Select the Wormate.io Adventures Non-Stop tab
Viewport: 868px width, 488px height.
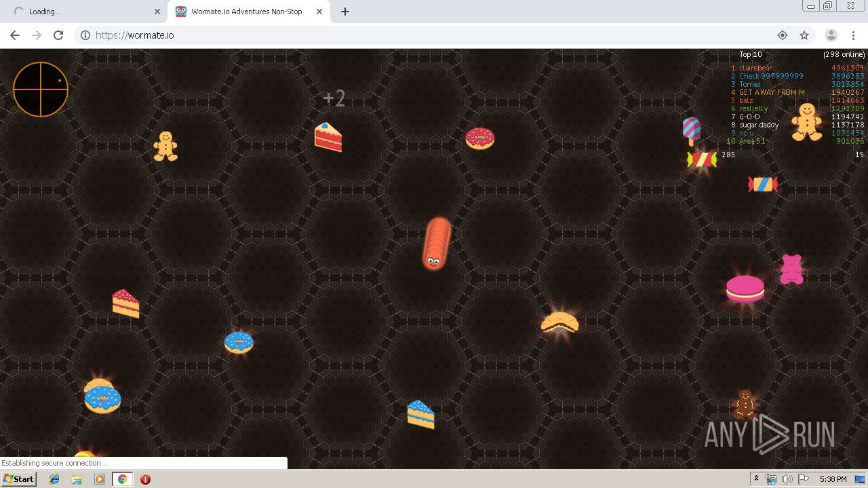click(246, 12)
